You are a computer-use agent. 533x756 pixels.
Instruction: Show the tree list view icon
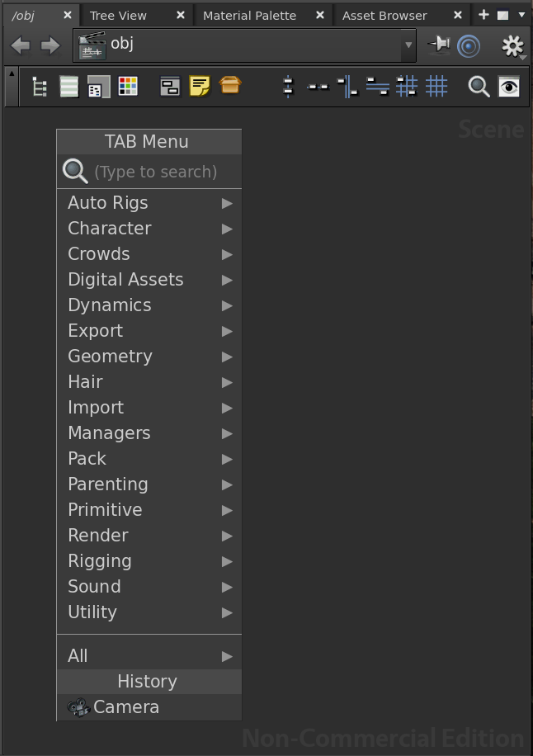tap(39, 86)
